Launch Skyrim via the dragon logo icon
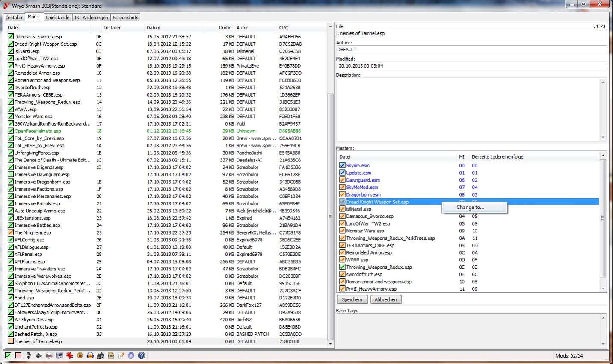613x364 pixels. [29, 355]
